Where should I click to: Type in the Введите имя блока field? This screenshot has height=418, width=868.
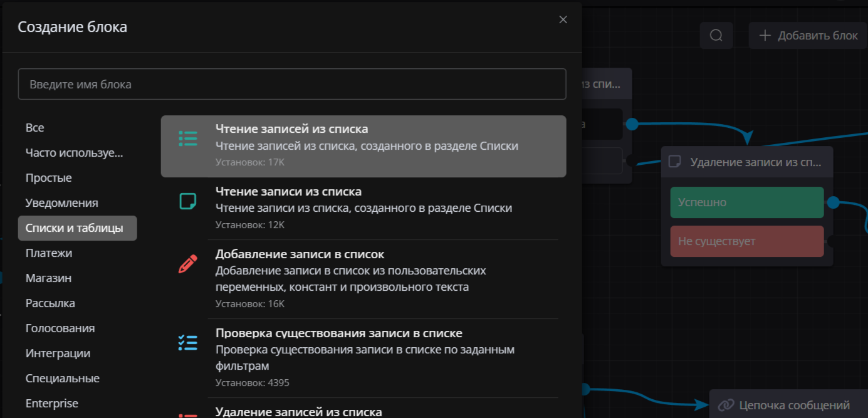click(x=291, y=84)
